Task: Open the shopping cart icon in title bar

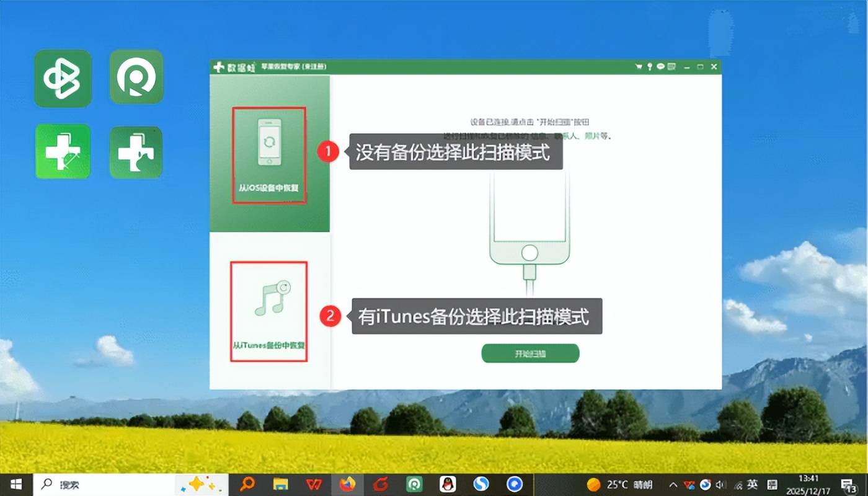Action: point(639,67)
